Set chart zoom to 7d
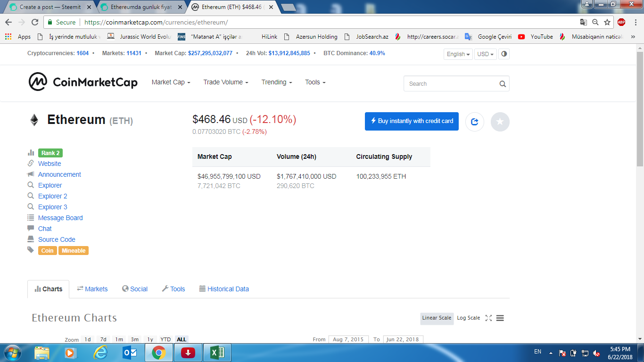Viewport: 644px width, 362px height. click(103, 339)
